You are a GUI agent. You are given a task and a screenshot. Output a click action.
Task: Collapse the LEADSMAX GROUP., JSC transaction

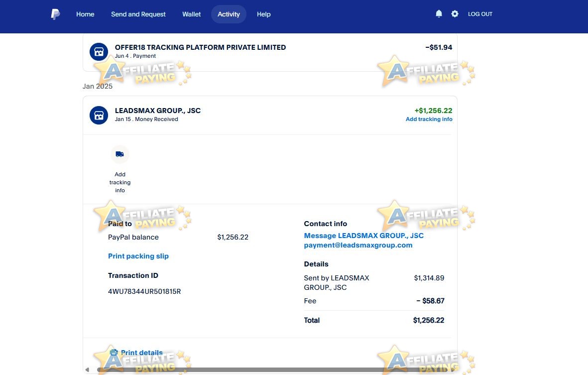pyautogui.click(x=270, y=115)
